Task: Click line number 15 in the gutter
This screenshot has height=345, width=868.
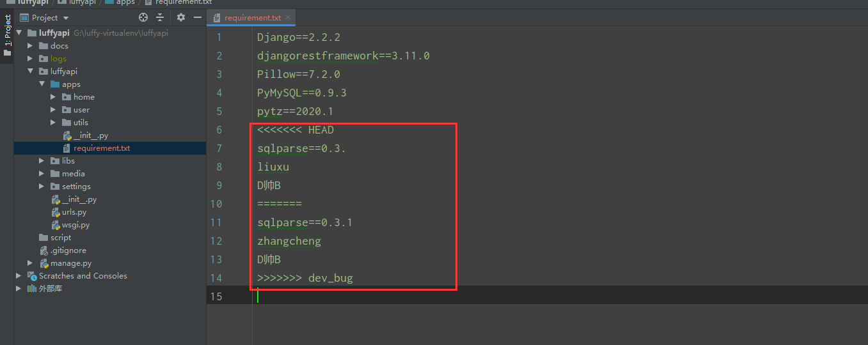Action: tap(216, 296)
